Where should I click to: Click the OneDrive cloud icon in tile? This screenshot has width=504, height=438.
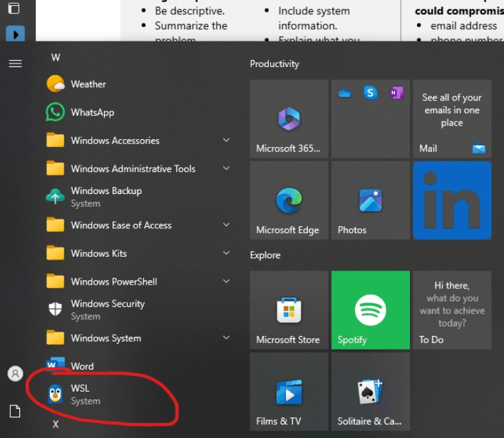344,93
